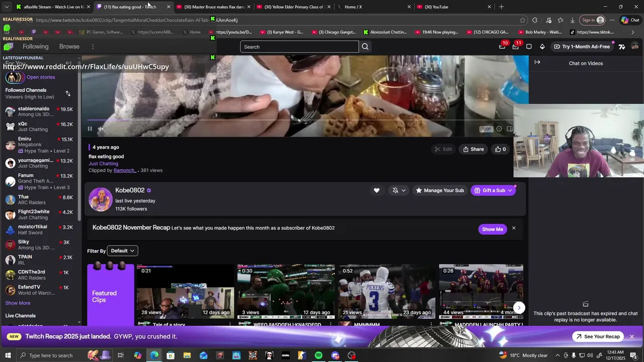Open the inbox with 10 badge
The height and width of the screenshot is (362, 644).
coord(502,46)
